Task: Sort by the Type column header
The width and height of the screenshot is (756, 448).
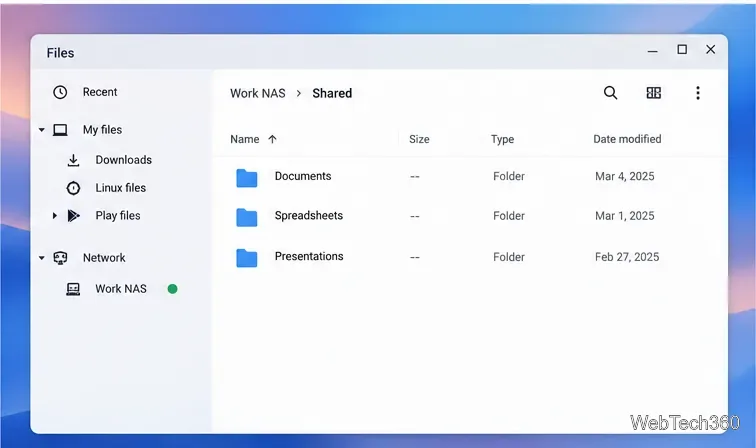Action: 502,139
